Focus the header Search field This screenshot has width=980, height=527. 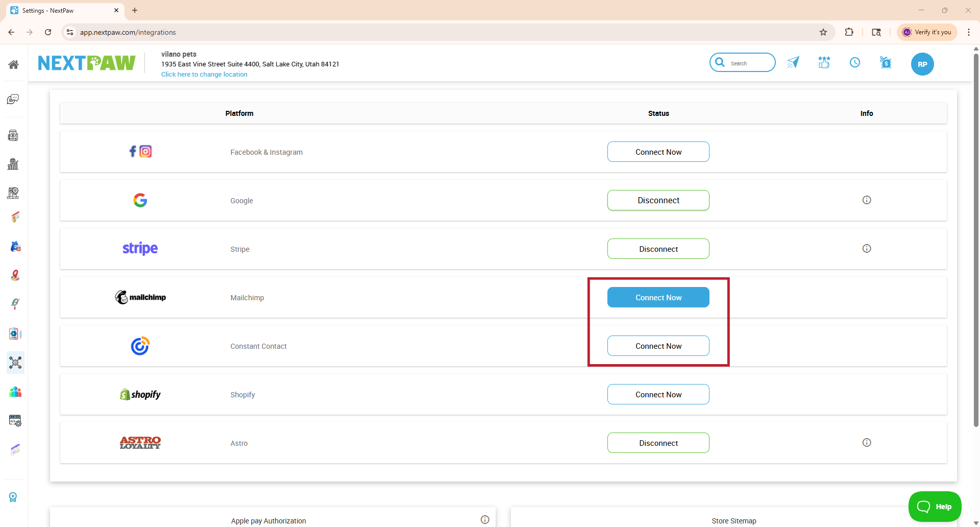pyautogui.click(x=743, y=62)
